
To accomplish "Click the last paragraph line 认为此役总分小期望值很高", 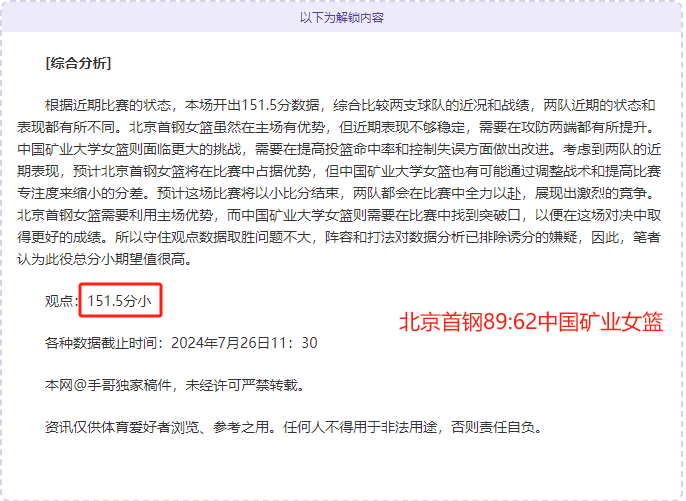I will point(105,259).
